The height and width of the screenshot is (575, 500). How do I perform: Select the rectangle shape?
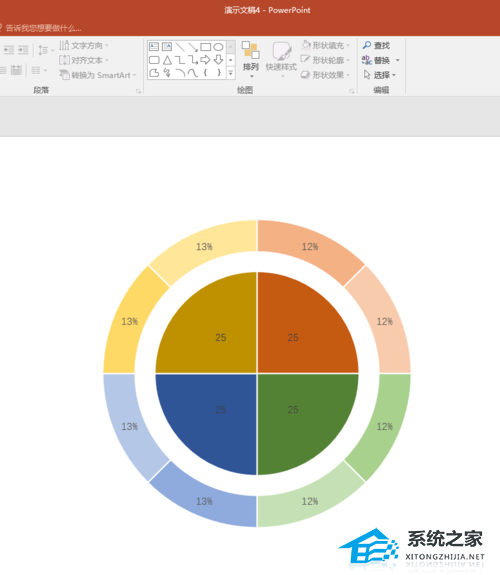point(205,47)
